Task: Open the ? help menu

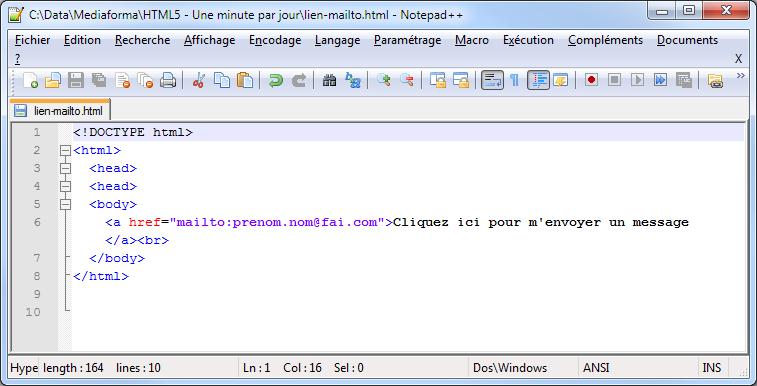Action: click(x=17, y=59)
